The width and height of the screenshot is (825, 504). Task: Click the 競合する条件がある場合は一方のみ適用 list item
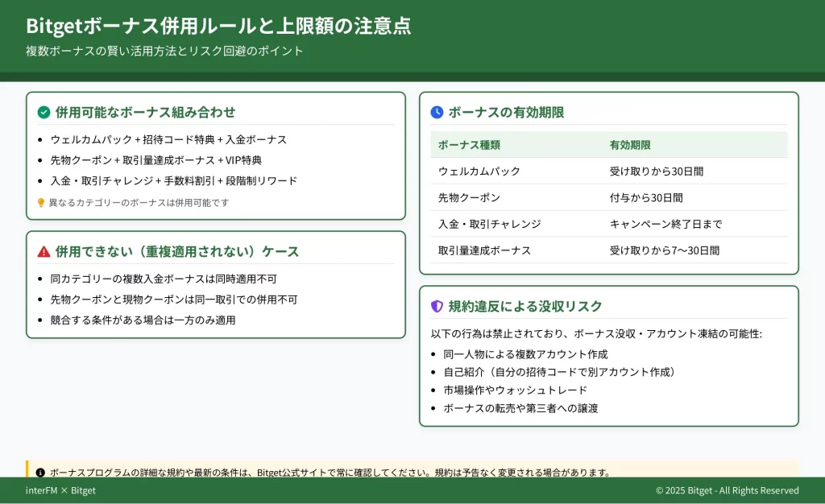tap(143, 320)
